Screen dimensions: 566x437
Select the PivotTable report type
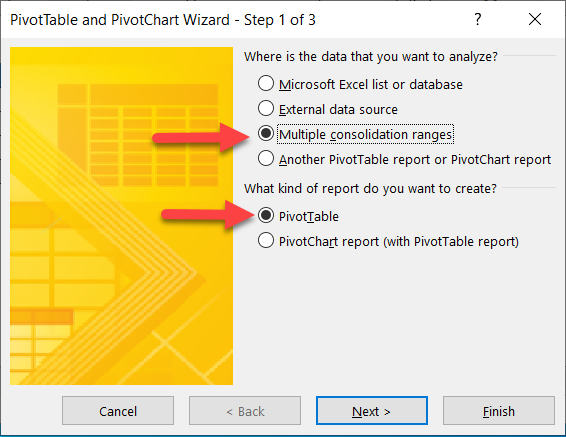pos(266,215)
